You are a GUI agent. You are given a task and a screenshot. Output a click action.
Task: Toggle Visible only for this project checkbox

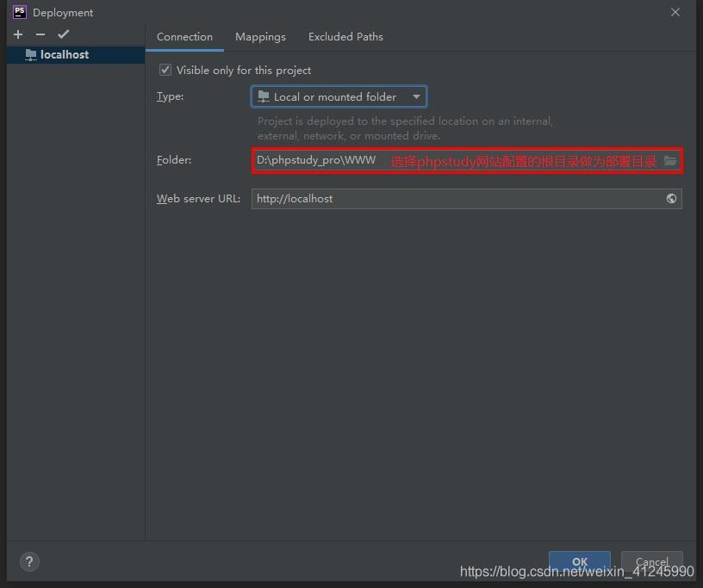pos(165,70)
